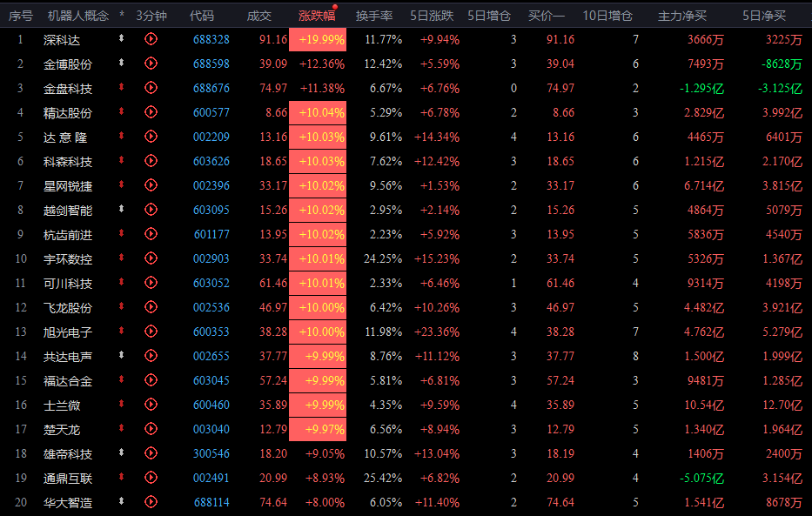Screen dimensions: 812x516
Task: Sort by the 主力净买 column header
Action: [682, 16]
